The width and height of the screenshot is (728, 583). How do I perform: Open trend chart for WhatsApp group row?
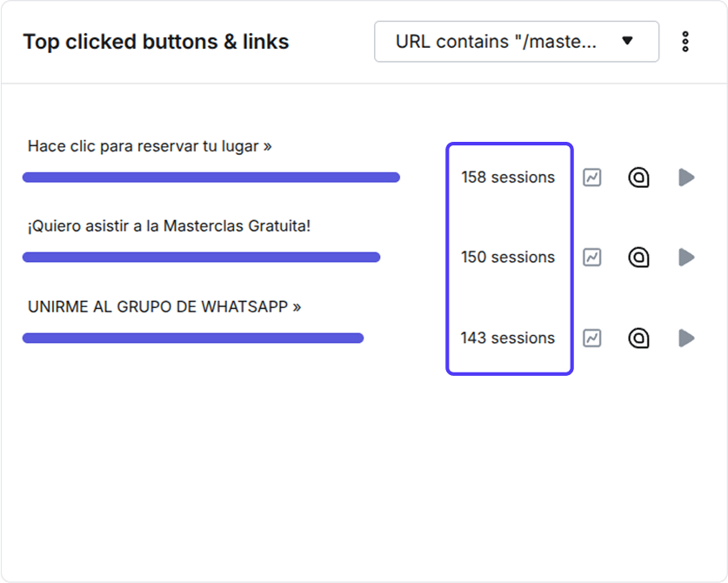[x=592, y=338]
